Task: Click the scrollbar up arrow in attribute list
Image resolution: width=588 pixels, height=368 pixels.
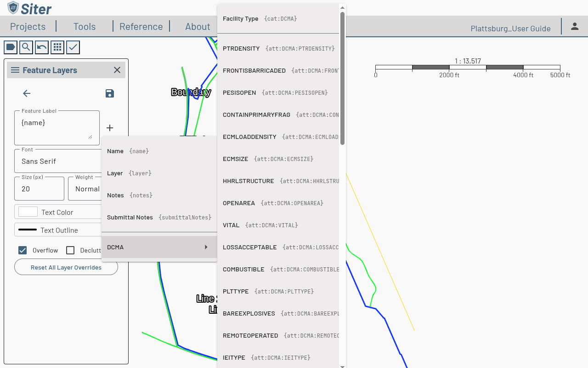Action: (342, 7)
